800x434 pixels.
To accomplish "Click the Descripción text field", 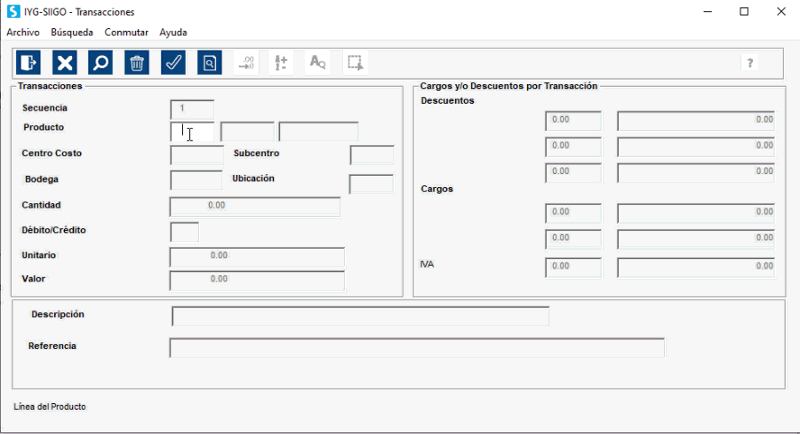I will 360,316.
